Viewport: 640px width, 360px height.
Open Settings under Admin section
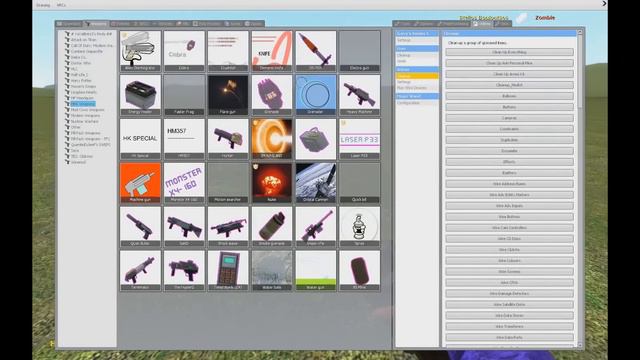tap(417, 82)
